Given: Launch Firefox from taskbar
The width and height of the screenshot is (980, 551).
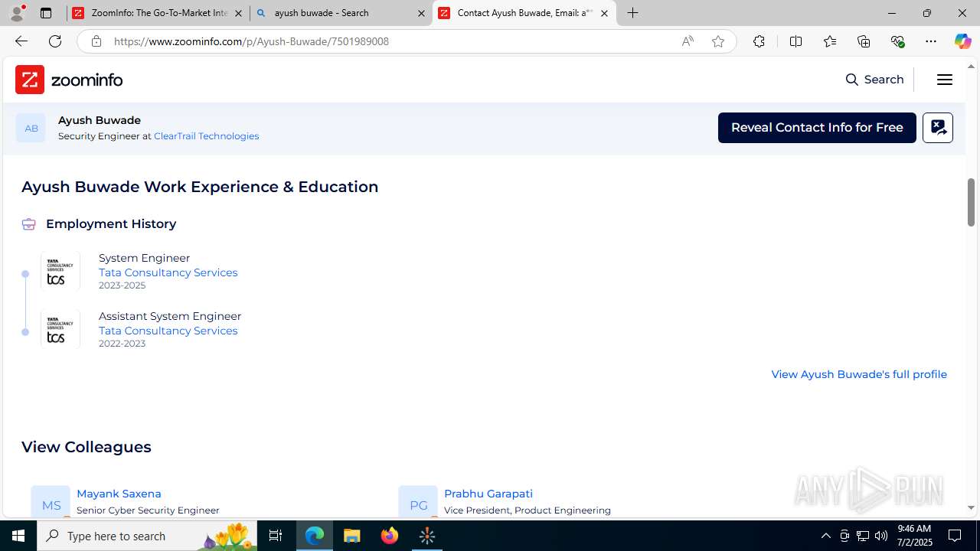Looking at the screenshot, I should pyautogui.click(x=390, y=536).
